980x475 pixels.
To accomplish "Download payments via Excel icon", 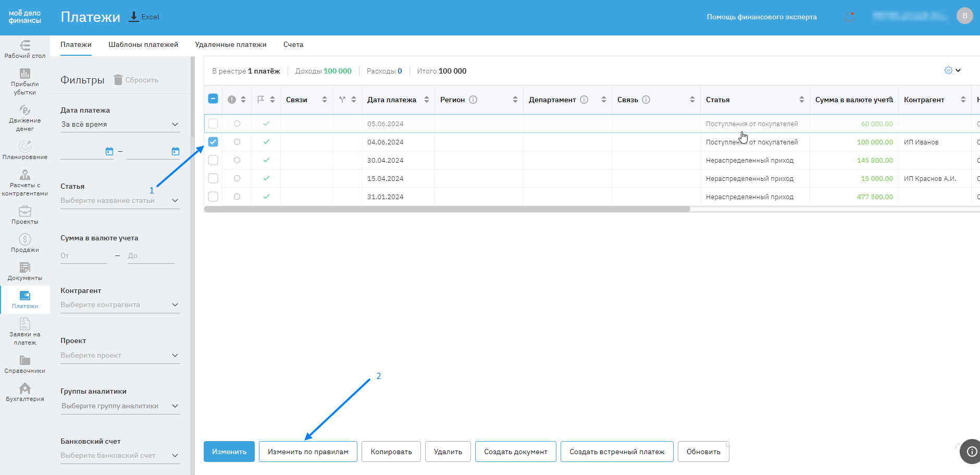I will click(x=134, y=17).
